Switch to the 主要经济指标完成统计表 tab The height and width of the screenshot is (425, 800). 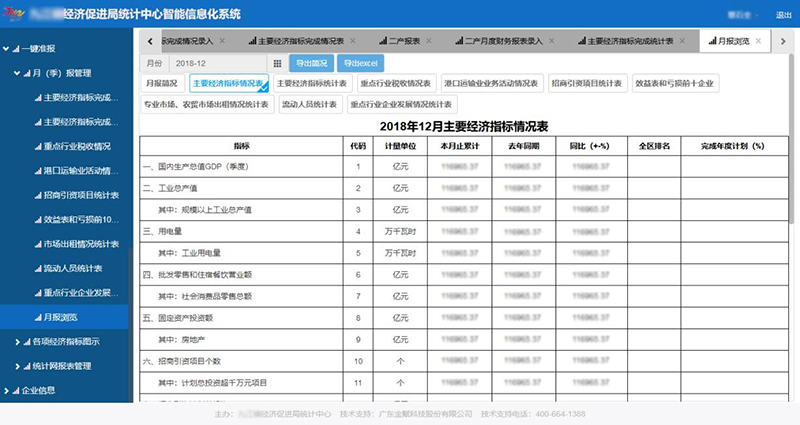tap(629, 41)
